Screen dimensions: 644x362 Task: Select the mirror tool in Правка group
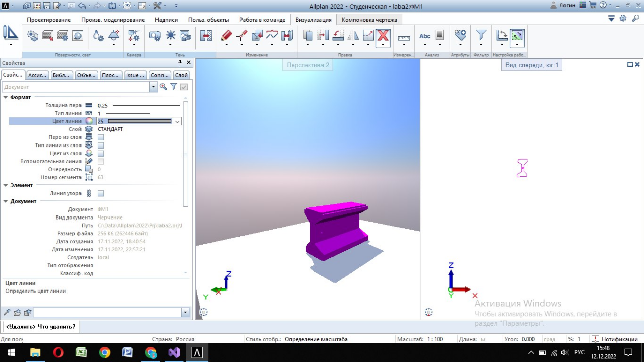[353, 36]
